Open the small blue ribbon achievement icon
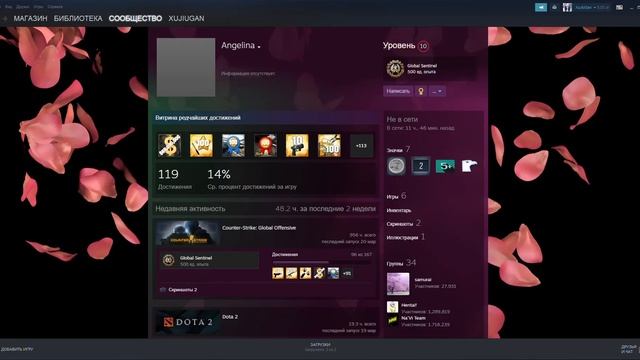This screenshot has width=640, height=360. point(333,273)
